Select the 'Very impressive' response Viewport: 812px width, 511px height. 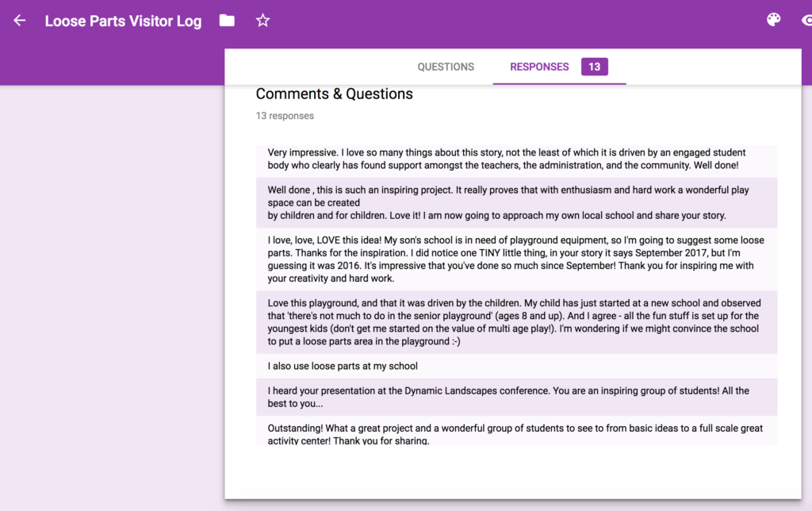[516, 159]
